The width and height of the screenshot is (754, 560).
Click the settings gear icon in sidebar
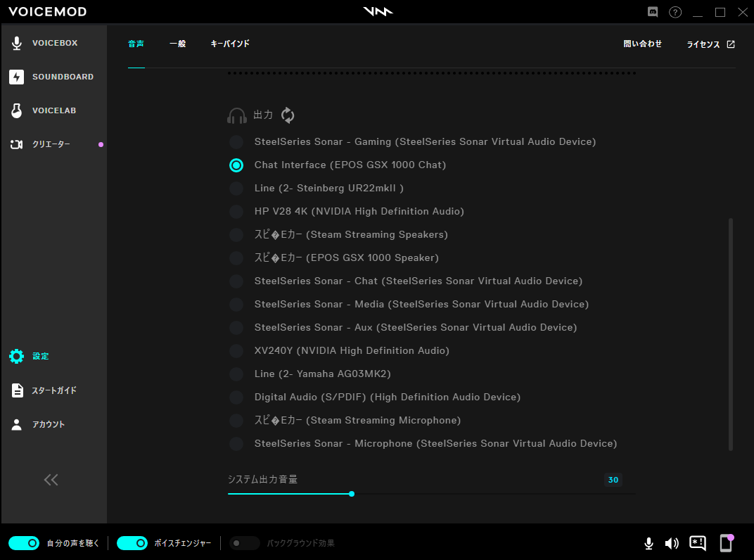(17, 356)
